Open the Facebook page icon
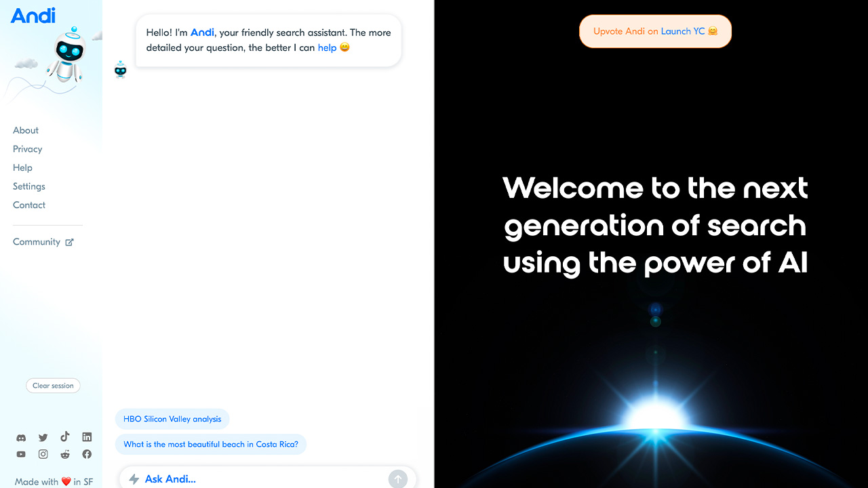The width and height of the screenshot is (868, 488). pyautogui.click(x=87, y=454)
